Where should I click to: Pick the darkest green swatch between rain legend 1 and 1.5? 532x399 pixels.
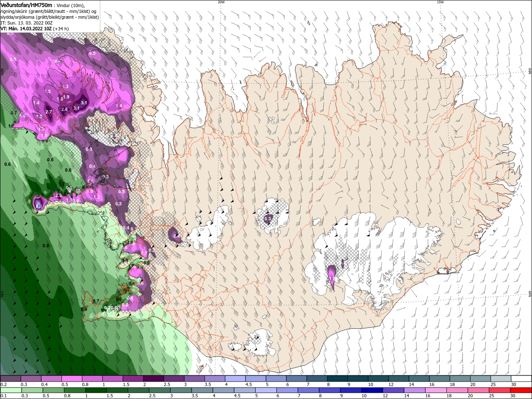(x=96, y=390)
